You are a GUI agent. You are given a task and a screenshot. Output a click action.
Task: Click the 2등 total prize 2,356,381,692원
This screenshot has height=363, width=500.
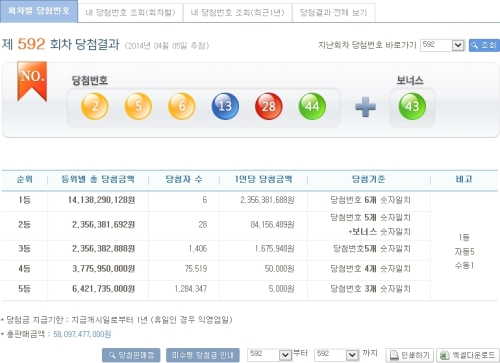(103, 225)
